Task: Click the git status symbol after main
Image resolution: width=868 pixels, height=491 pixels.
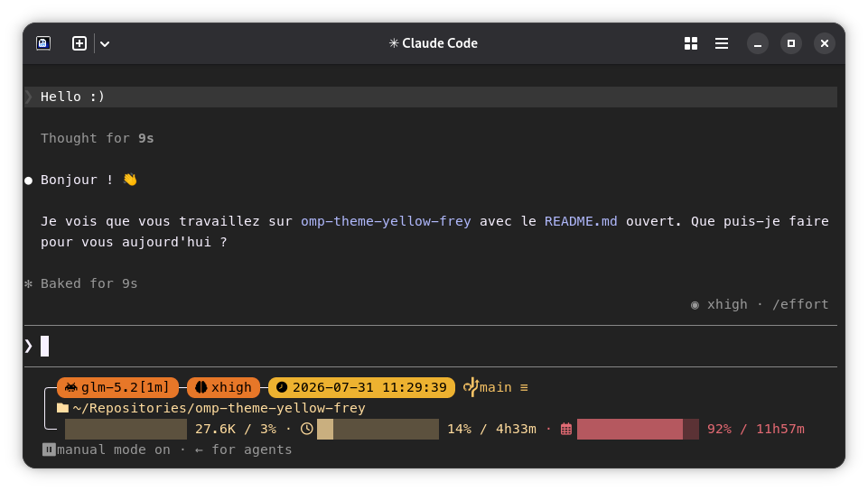Action: click(524, 387)
